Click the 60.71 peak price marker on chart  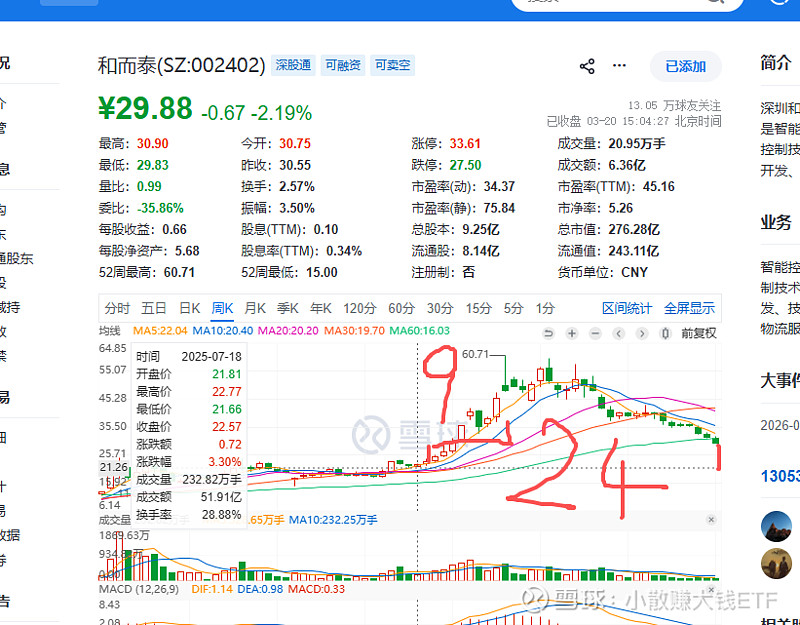tap(475, 354)
